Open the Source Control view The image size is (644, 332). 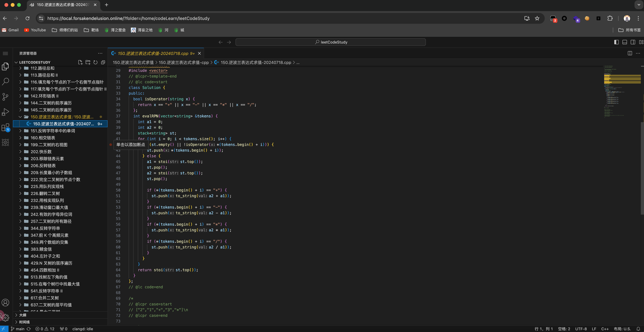[5, 97]
